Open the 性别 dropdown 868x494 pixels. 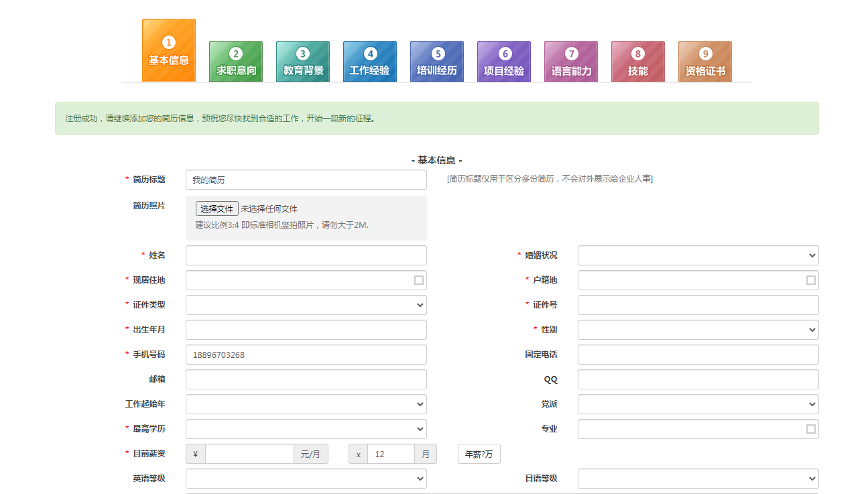click(698, 330)
